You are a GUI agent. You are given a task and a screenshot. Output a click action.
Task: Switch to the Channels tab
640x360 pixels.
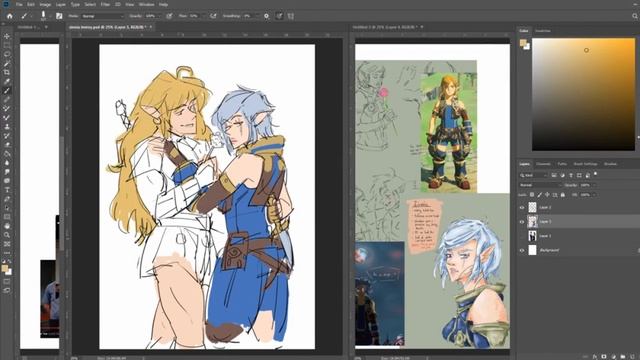coord(543,164)
